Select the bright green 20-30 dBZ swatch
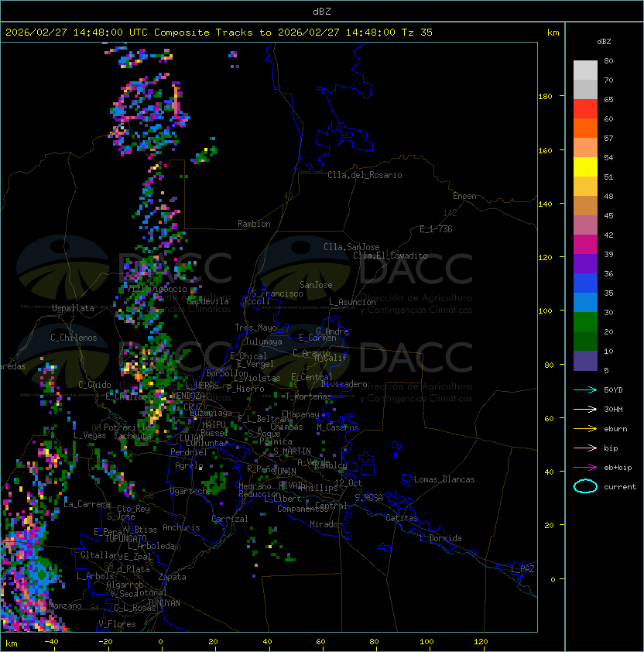 point(585,322)
